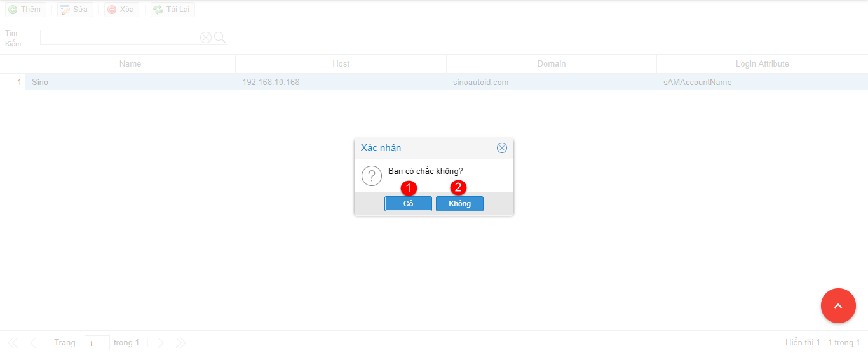Click the page number input field
This screenshot has height=353, width=868.
(x=97, y=343)
